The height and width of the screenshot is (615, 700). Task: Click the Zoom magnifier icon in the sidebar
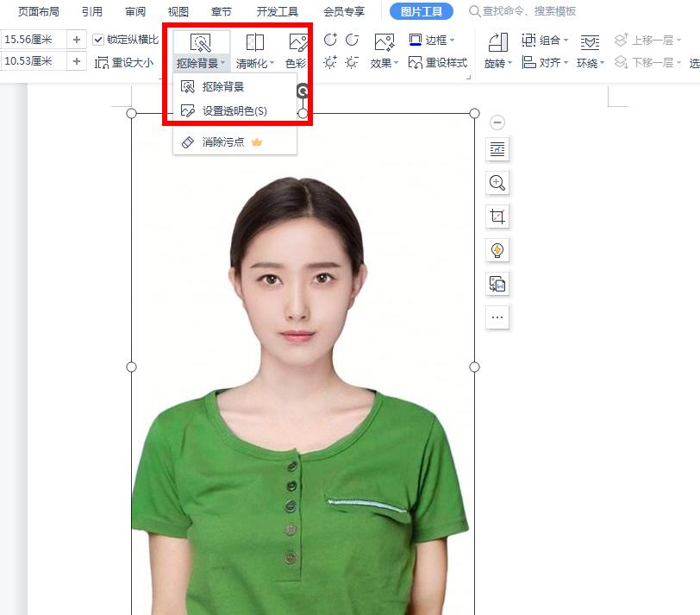point(497,182)
